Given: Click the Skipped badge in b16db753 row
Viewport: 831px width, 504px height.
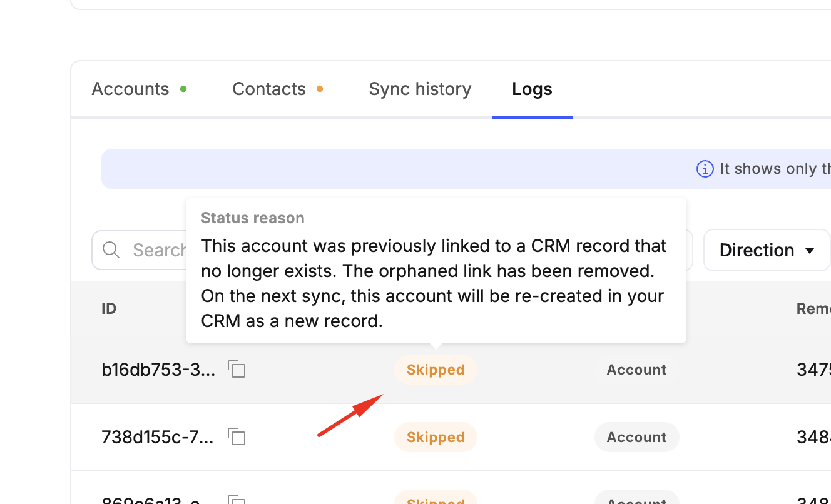Looking at the screenshot, I should coord(436,370).
